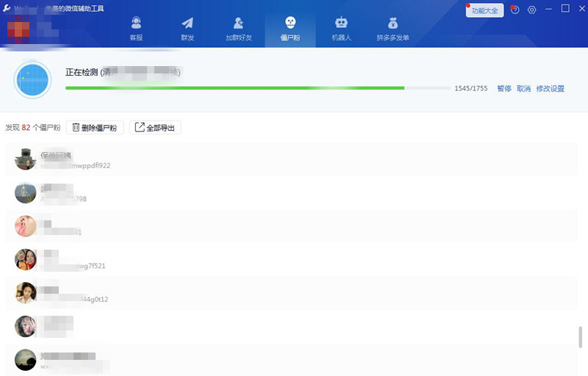Open the 客服 customer service tab
Viewport: 588px width, 376px height.
pyautogui.click(x=136, y=29)
